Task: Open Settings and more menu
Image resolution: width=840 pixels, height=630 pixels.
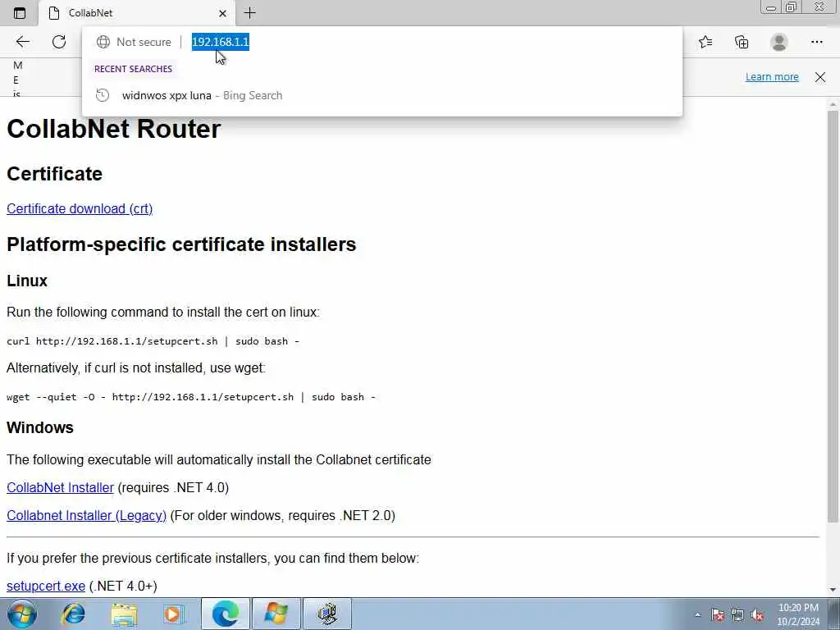Action: 816,42
